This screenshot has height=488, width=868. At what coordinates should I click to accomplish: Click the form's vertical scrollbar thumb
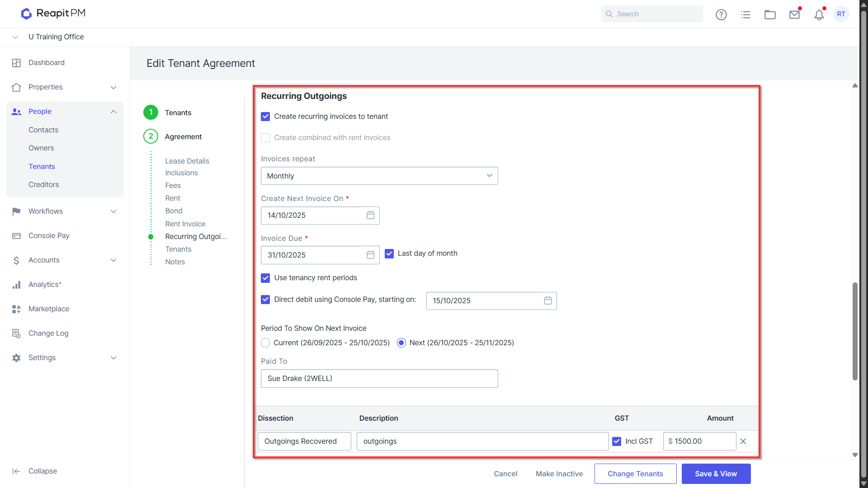[x=854, y=331]
